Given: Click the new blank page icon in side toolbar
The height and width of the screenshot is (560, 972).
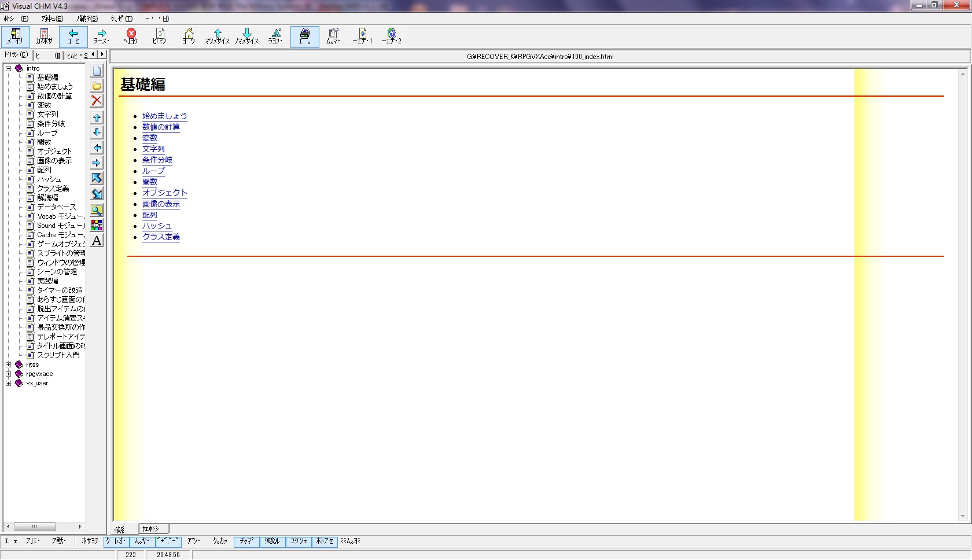Looking at the screenshot, I should coord(97,71).
